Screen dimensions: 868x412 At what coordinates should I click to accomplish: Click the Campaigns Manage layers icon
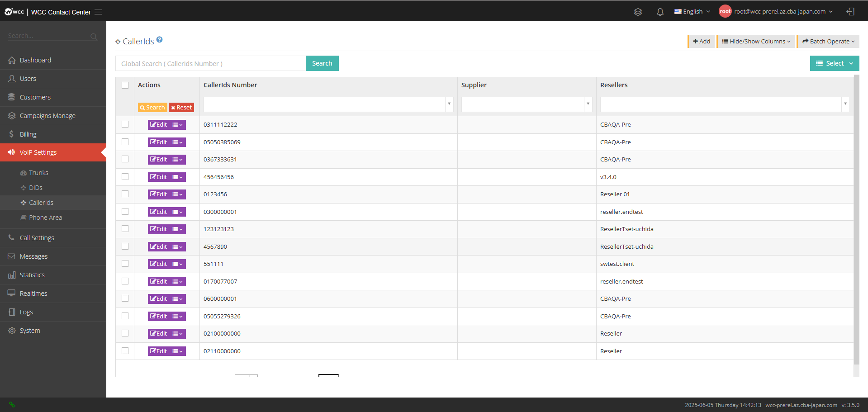pyautogui.click(x=12, y=116)
